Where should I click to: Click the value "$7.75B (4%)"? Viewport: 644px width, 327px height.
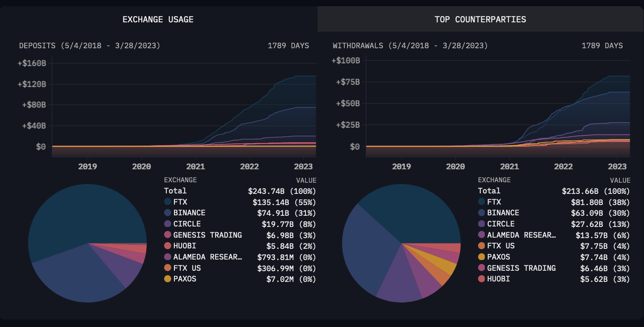(x=605, y=246)
